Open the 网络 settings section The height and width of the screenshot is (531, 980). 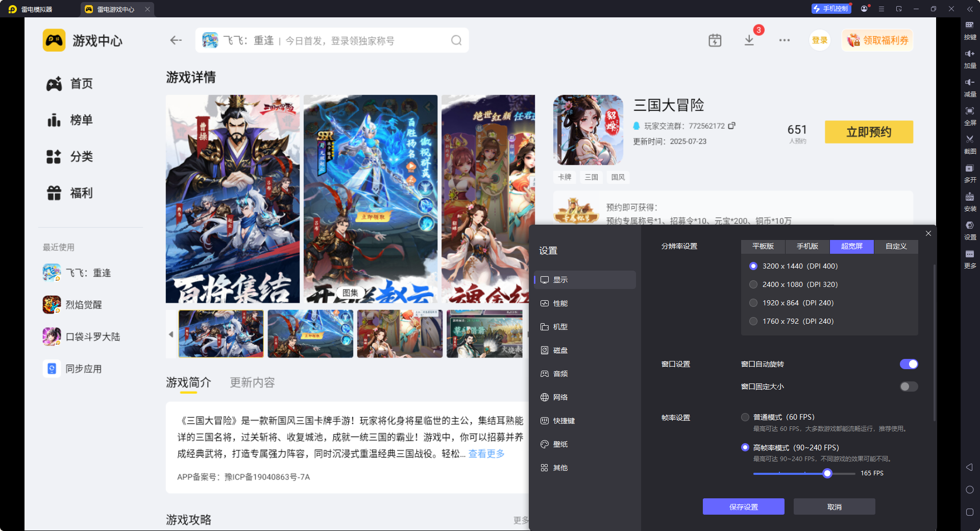click(560, 397)
